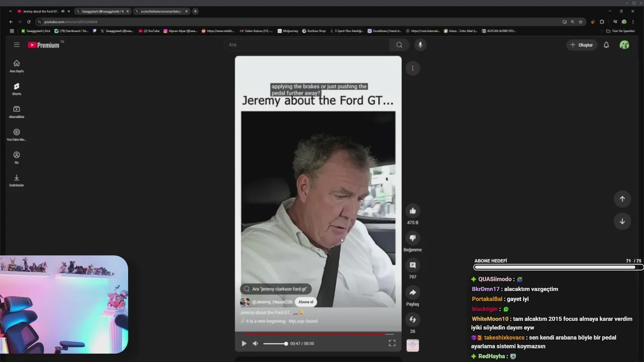Bookmark this page with the star
644x362 pixels.
581,22
